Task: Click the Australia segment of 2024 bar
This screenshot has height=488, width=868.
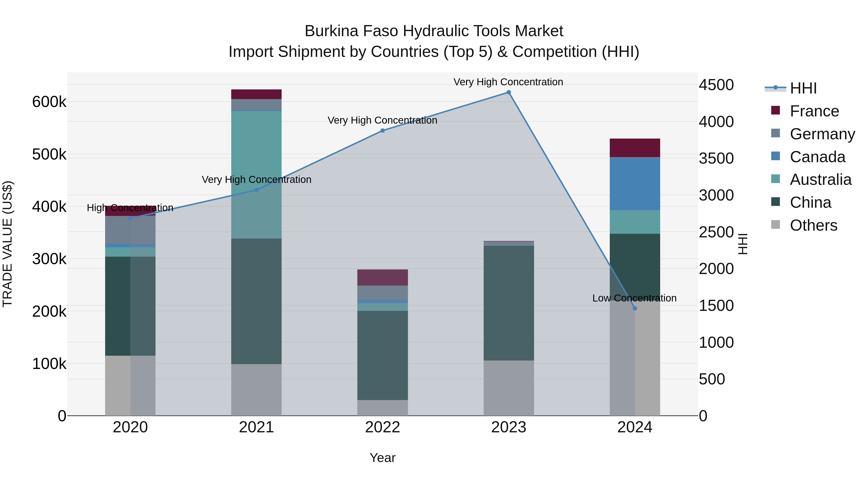Action: click(x=635, y=222)
